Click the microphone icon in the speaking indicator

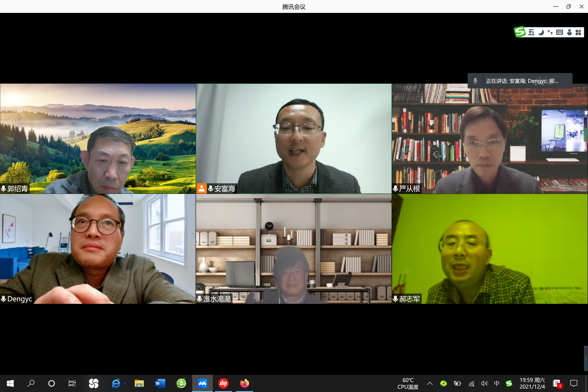[475, 81]
